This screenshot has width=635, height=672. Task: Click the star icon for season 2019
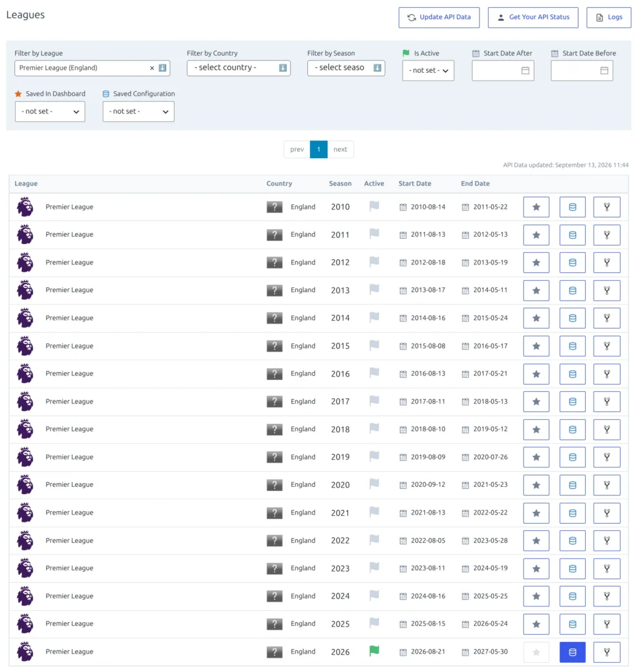click(x=536, y=457)
